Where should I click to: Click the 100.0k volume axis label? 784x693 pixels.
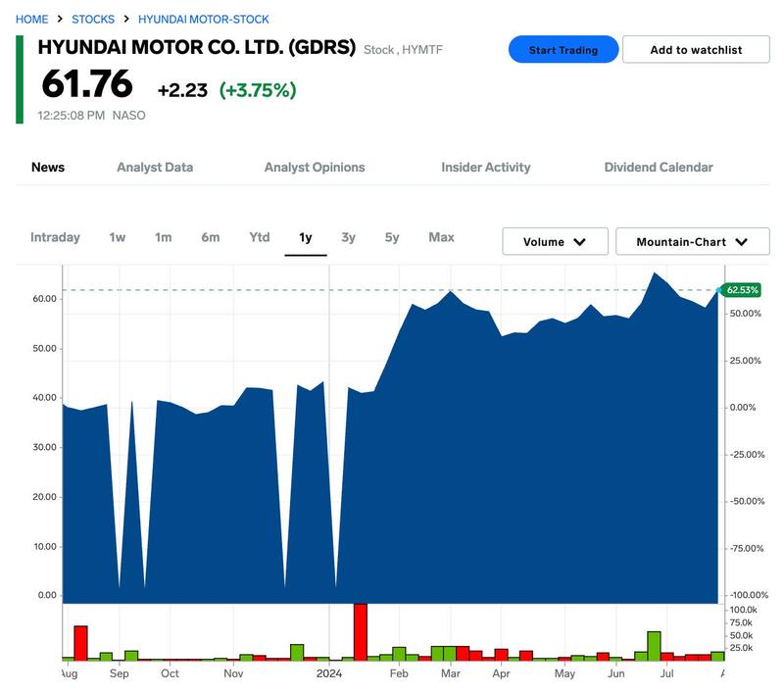click(x=744, y=610)
